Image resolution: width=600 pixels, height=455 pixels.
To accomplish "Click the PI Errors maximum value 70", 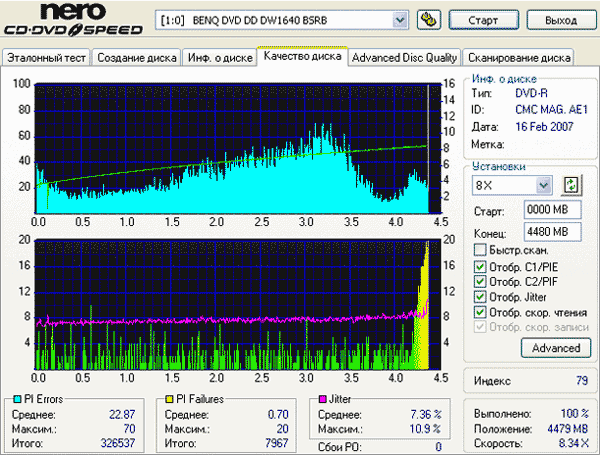I will click(129, 429).
